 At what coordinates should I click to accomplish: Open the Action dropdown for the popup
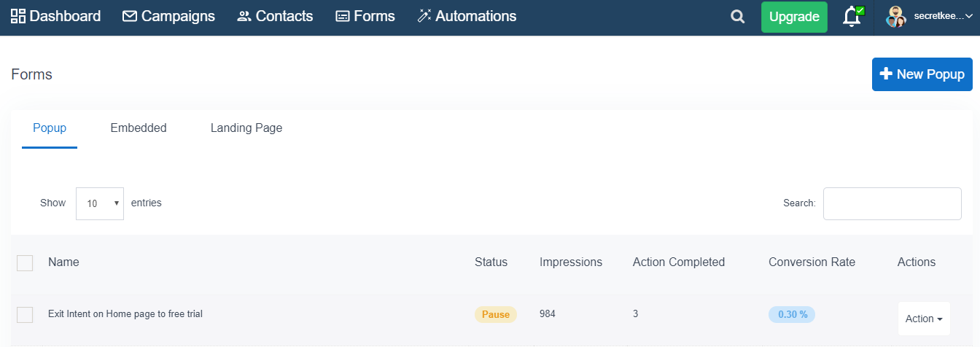click(924, 319)
